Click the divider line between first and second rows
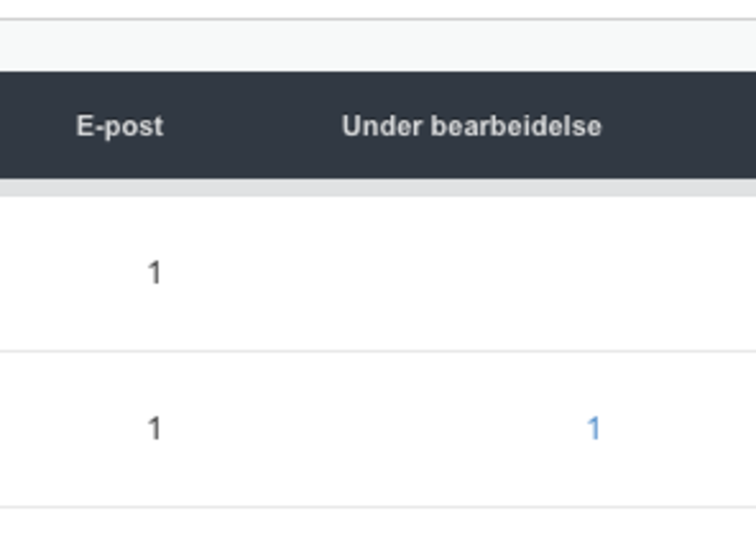The image size is (756, 541). click(378, 351)
